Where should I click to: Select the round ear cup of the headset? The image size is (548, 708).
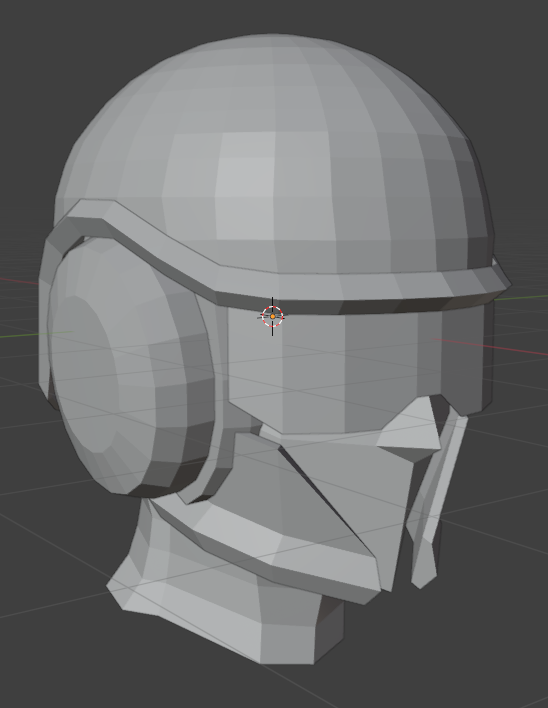pos(131,366)
